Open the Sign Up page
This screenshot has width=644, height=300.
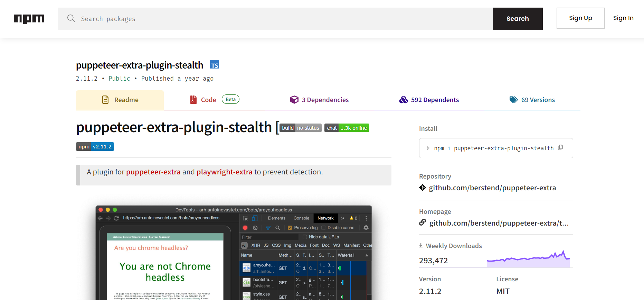coord(580,18)
